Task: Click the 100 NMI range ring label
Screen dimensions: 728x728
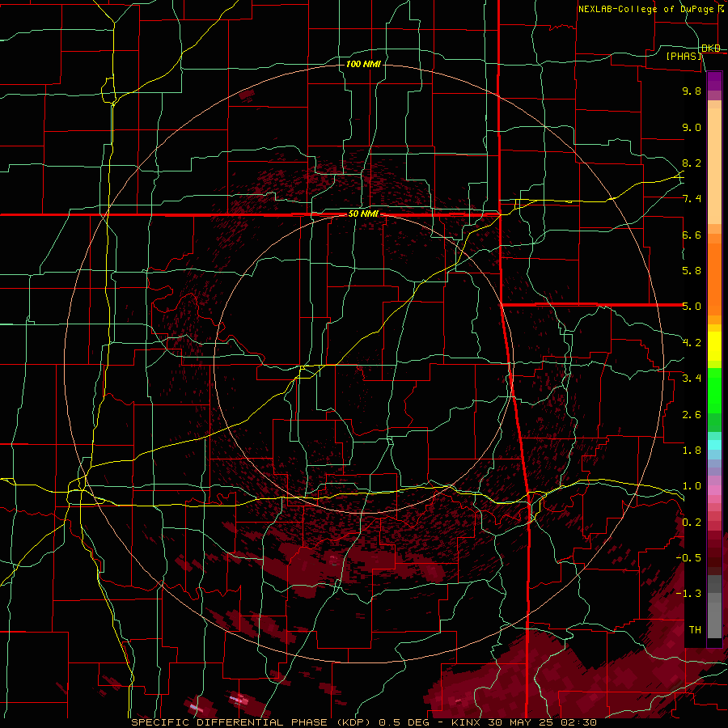Action: coord(363,64)
